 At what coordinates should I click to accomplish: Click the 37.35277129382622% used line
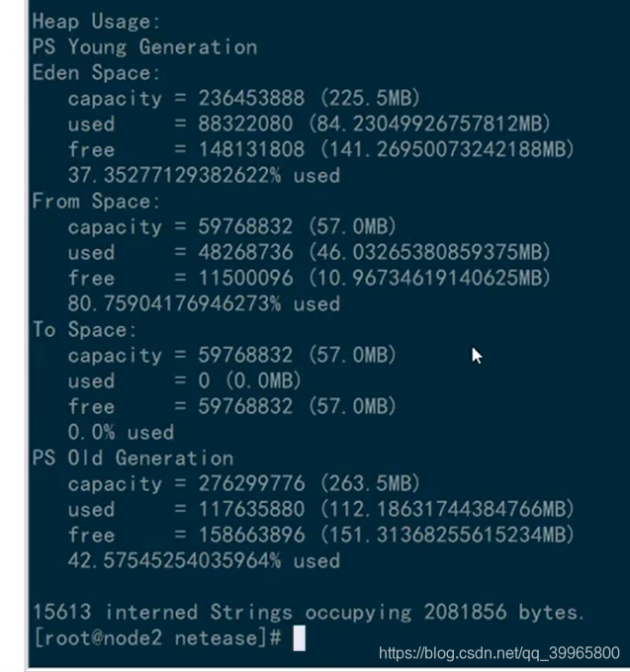tap(204, 175)
